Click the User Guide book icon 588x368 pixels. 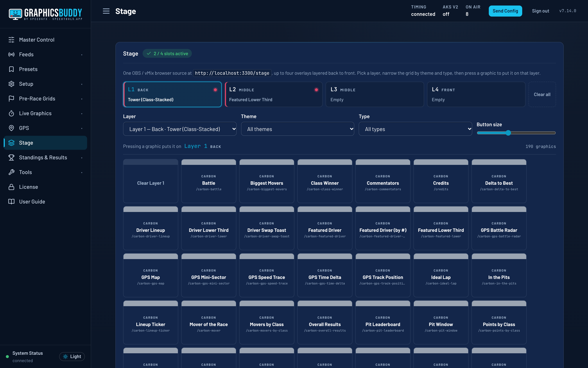11,202
